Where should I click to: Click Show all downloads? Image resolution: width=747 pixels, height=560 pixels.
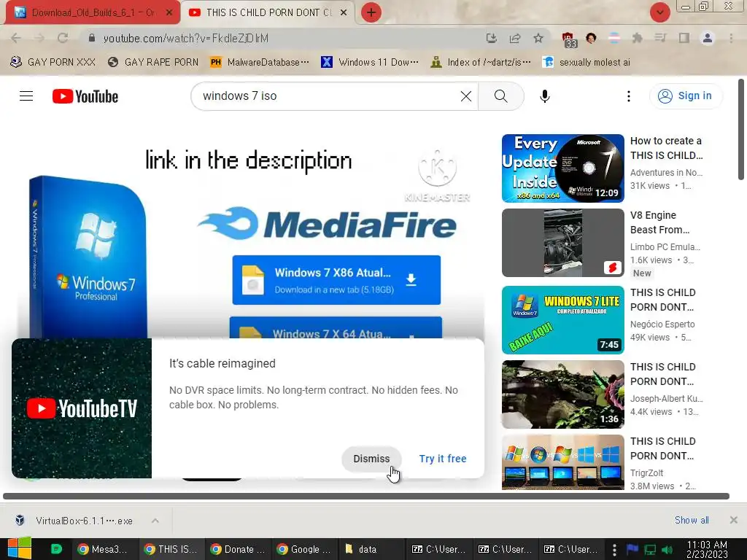pyautogui.click(x=692, y=520)
